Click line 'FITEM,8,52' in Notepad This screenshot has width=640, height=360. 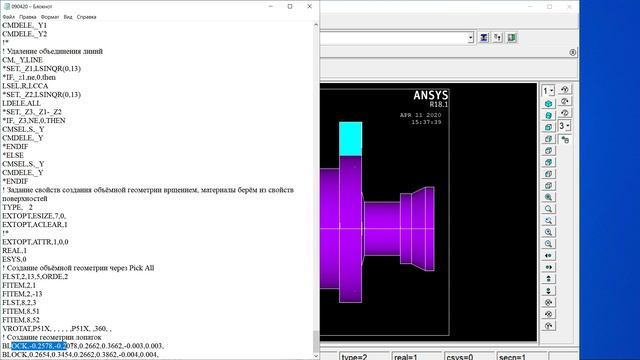coord(21,320)
